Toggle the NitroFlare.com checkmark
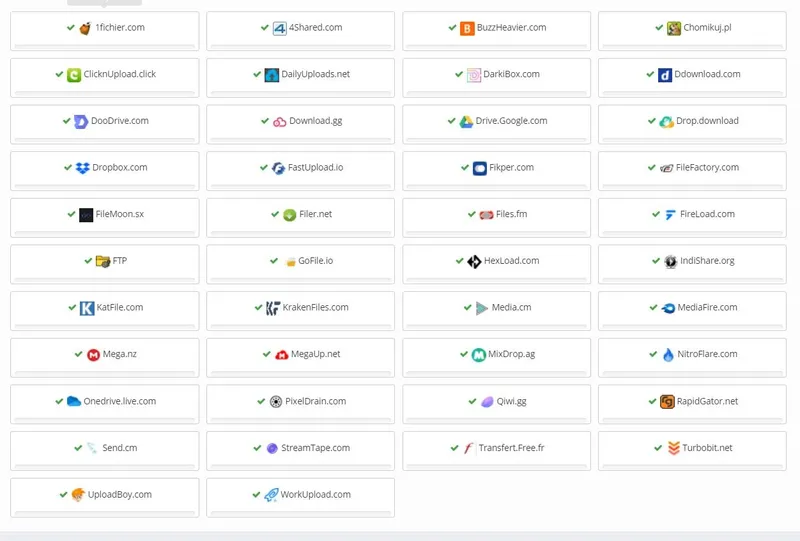Image resolution: width=800 pixels, height=541 pixels. point(653,354)
